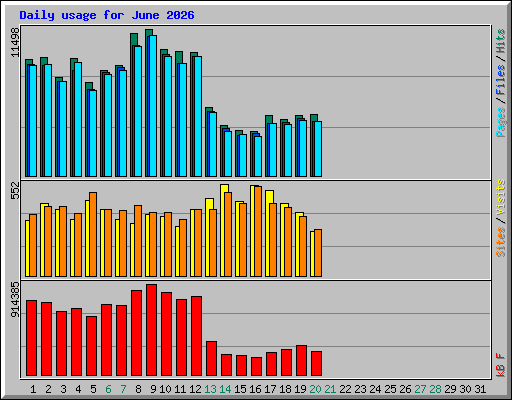Click green day 6 on the x-axis
Viewport: 512px width, 400px height.
[108, 389]
